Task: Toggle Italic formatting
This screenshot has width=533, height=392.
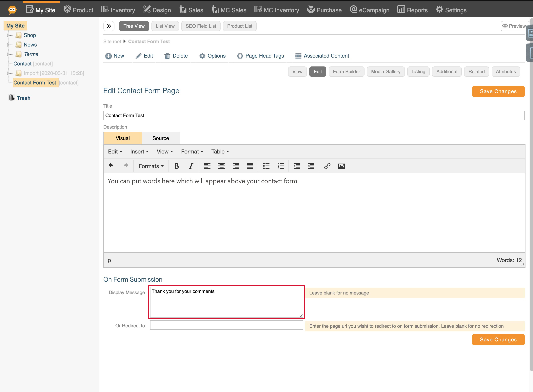Action: tap(191, 166)
